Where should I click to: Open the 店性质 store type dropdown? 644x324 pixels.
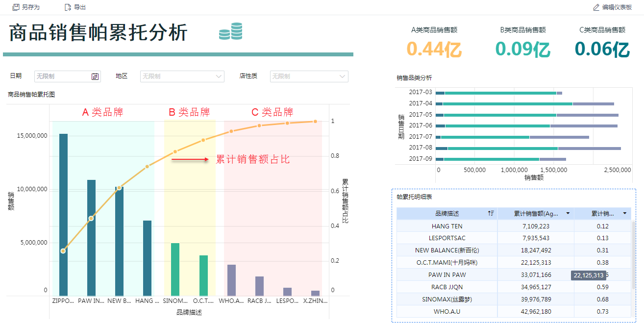tap(309, 76)
